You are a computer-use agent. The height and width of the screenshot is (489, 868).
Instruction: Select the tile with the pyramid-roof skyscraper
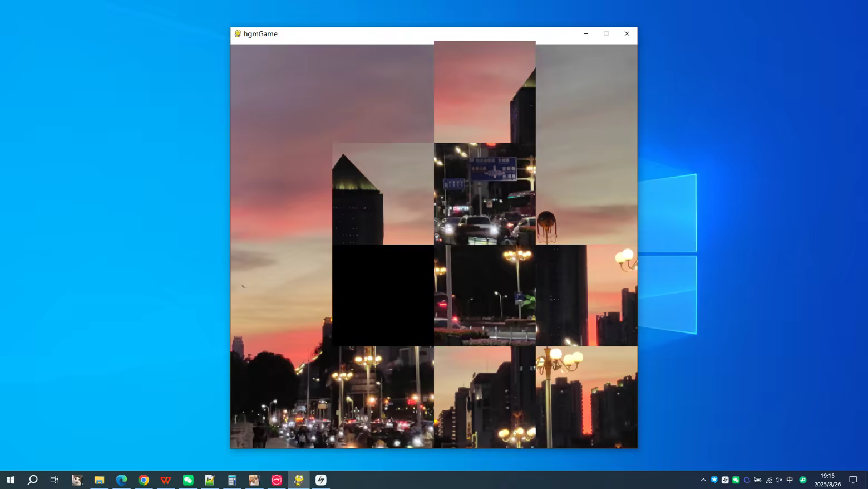click(x=383, y=193)
